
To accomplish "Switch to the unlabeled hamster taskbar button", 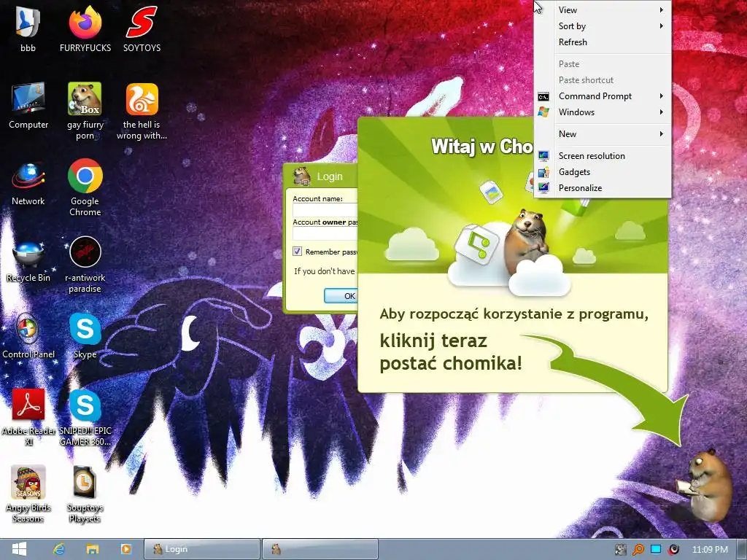I will click(x=320, y=549).
